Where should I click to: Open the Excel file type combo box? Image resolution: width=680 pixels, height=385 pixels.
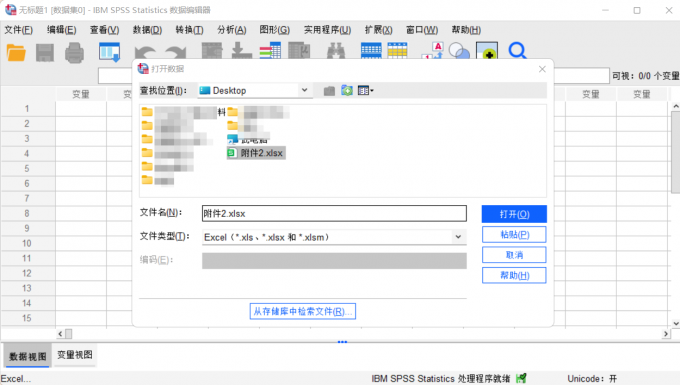334,237
